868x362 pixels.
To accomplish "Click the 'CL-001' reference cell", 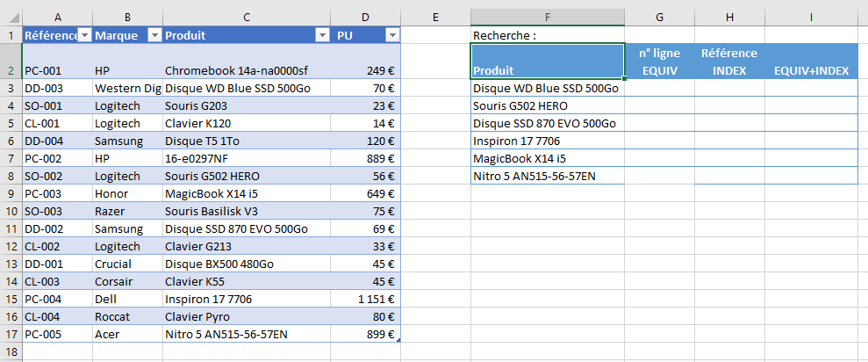I will [x=58, y=123].
